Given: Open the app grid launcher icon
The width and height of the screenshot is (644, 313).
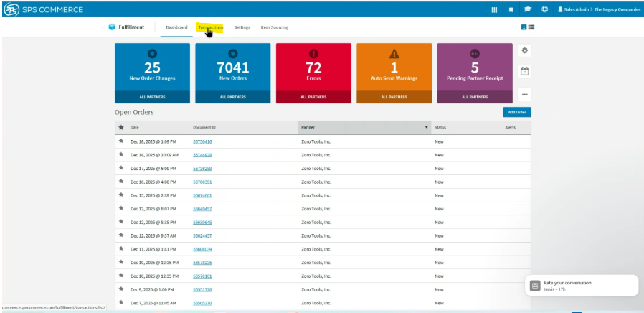Looking at the screenshot, I should (x=495, y=10).
